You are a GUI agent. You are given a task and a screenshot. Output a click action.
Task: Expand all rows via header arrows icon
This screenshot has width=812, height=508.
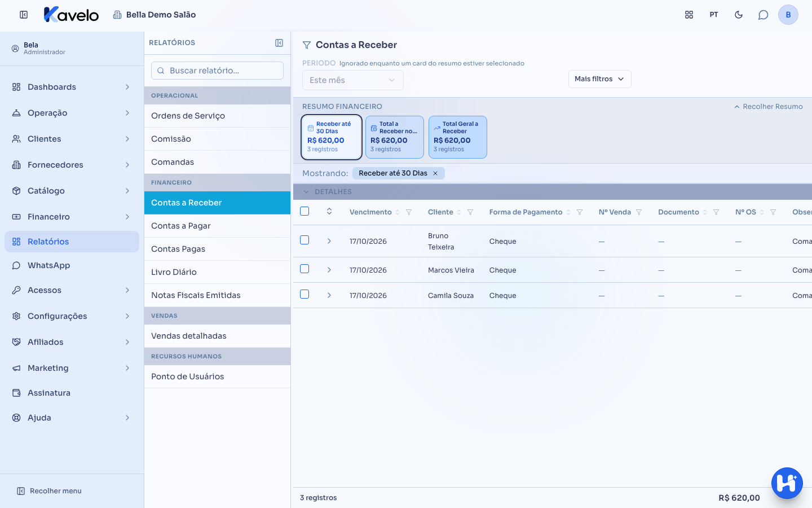click(x=329, y=212)
